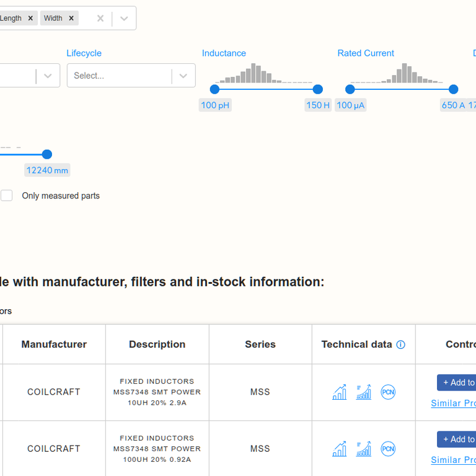Viewport: 476px width, 476px height.
Task: Click the Series column header
Action: (260, 344)
